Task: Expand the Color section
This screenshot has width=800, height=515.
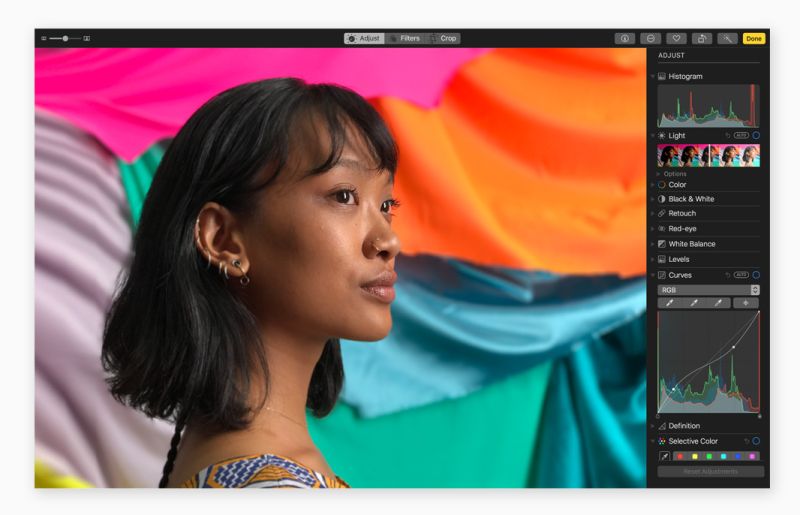Action: coord(653,184)
